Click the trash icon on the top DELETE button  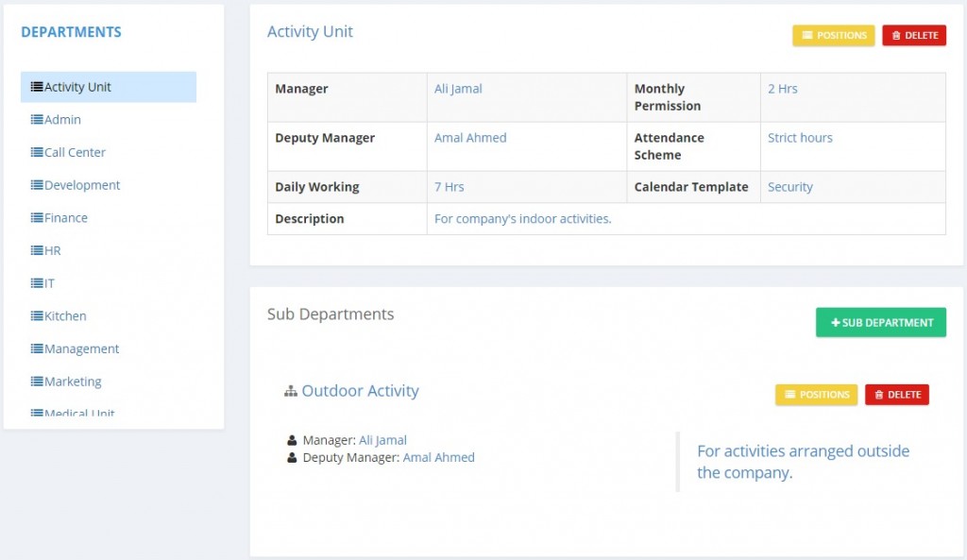pos(894,35)
